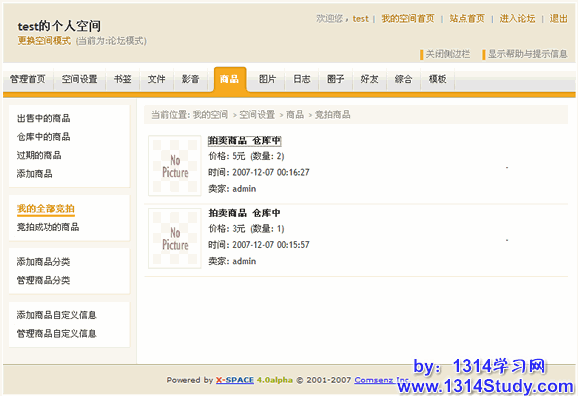Select 我的全部竞拍 in sidebar
This screenshot has height=396, width=578.
click(x=46, y=209)
